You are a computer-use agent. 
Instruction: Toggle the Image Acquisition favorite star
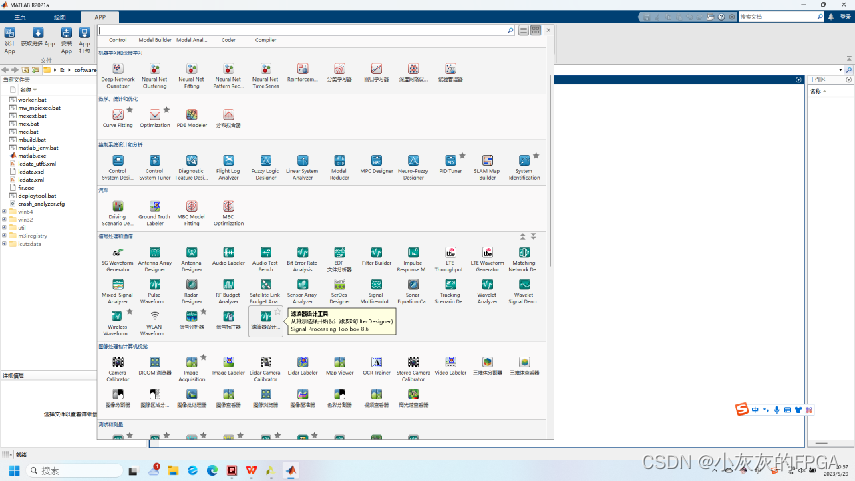203,358
